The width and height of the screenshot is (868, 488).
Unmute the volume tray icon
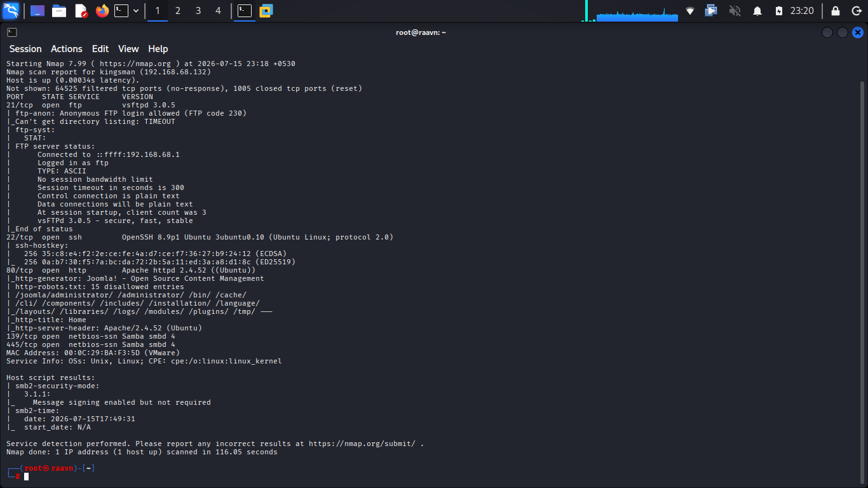[735, 11]
